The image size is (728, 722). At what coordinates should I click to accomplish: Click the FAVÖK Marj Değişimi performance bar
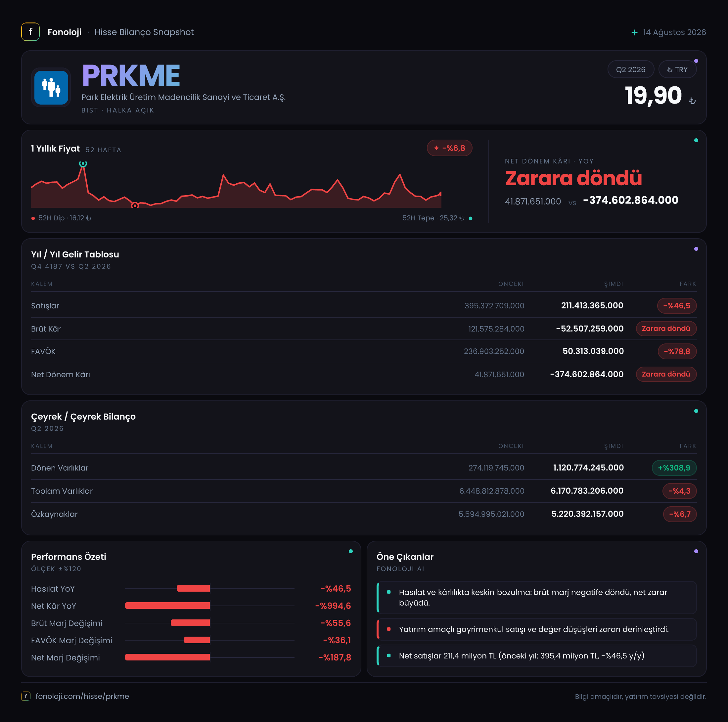[197, 640]
